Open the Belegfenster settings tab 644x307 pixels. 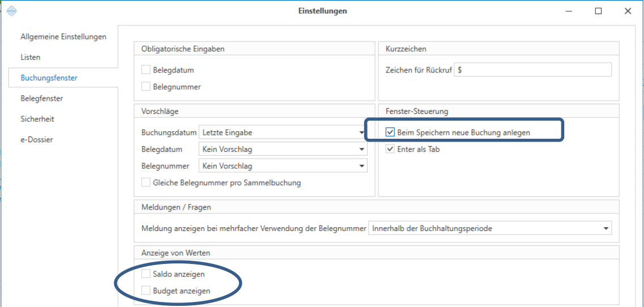pos(41,98)
